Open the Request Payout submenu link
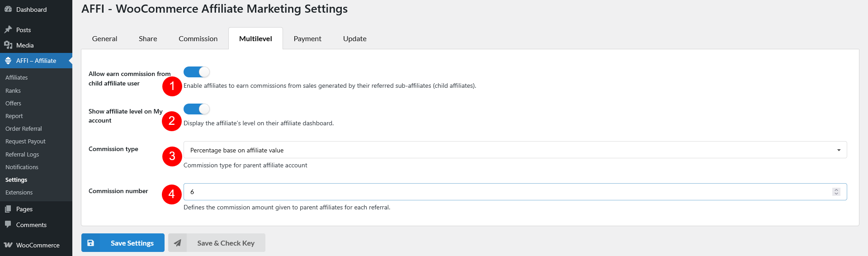 (25, 141)
